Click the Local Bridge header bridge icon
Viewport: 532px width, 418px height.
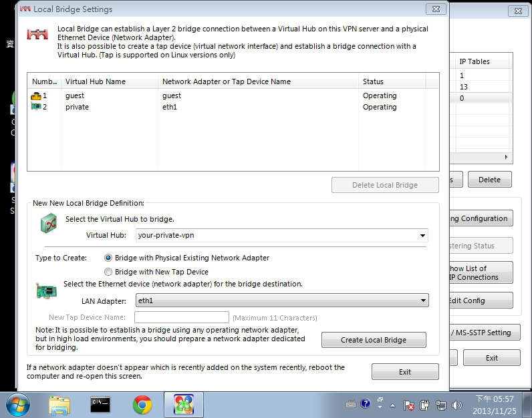pyautogui.click(x=37, y=34)
